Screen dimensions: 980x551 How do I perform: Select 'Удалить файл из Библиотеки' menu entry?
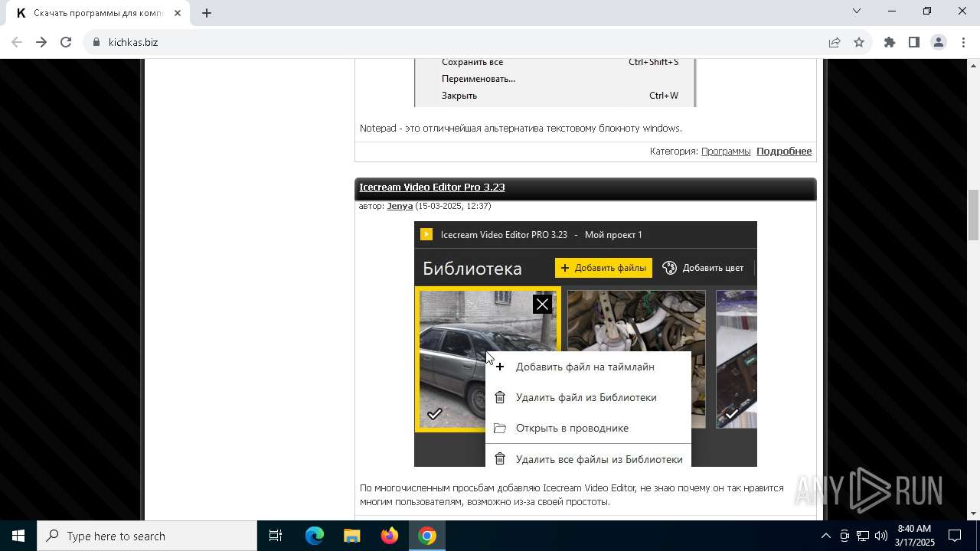coord(588,397)
